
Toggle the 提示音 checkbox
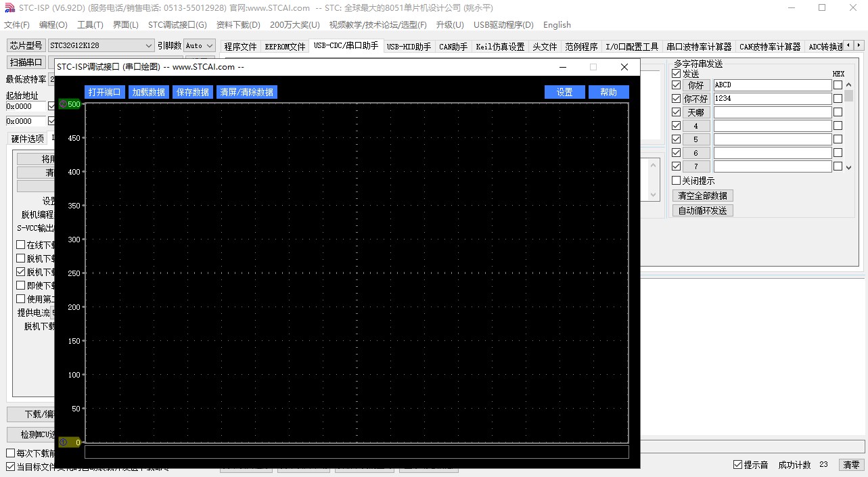click(x=738, y=465)
